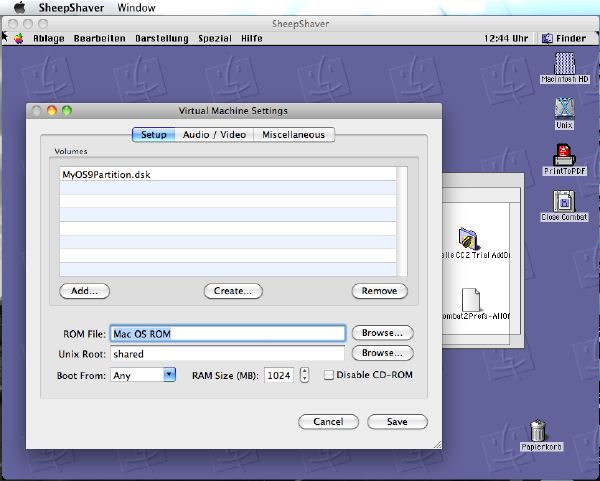
Task: Click the settings window resize grip
Action: [x=437, y=444]
